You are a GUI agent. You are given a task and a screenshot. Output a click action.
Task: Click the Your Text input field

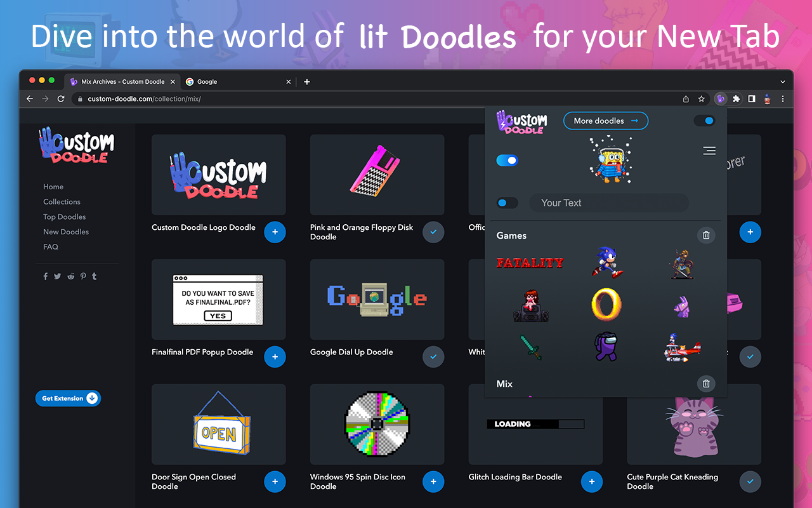(609, 203)
